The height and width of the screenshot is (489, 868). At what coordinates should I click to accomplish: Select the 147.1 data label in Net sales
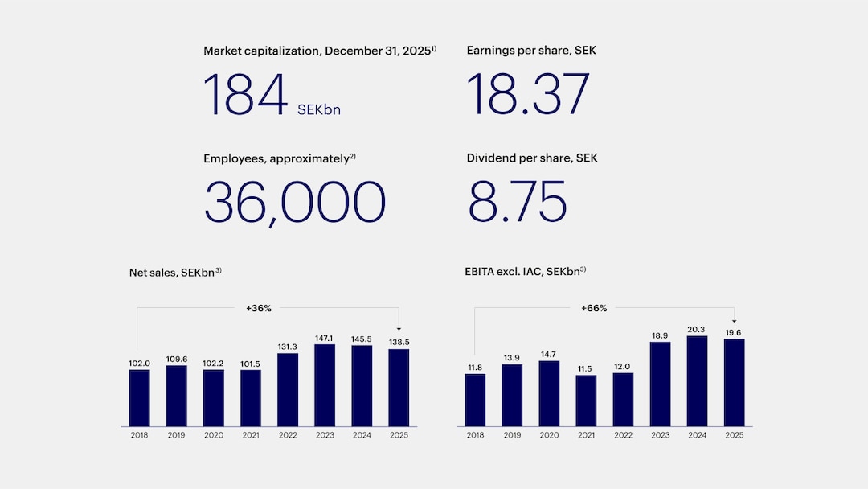tap(325, 339)
